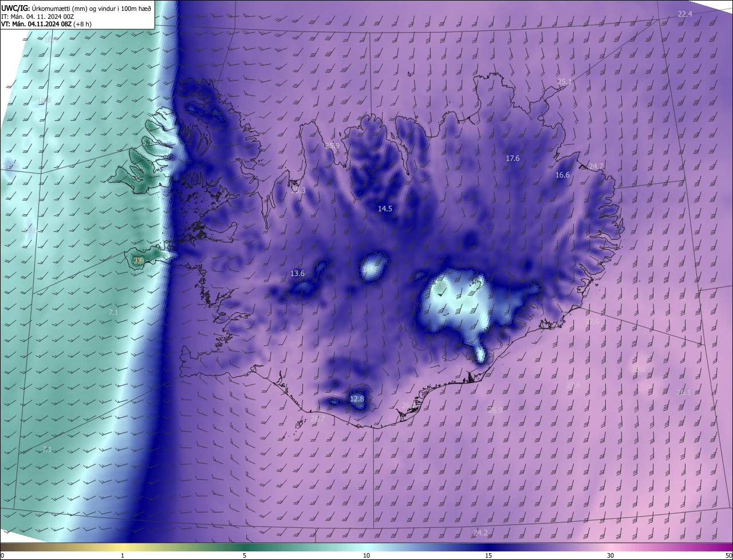Click the 'VT: Mán. 04.11.2024 08Z' line
The width and height of the screenshot is (733, 560).
pos(46,24)
